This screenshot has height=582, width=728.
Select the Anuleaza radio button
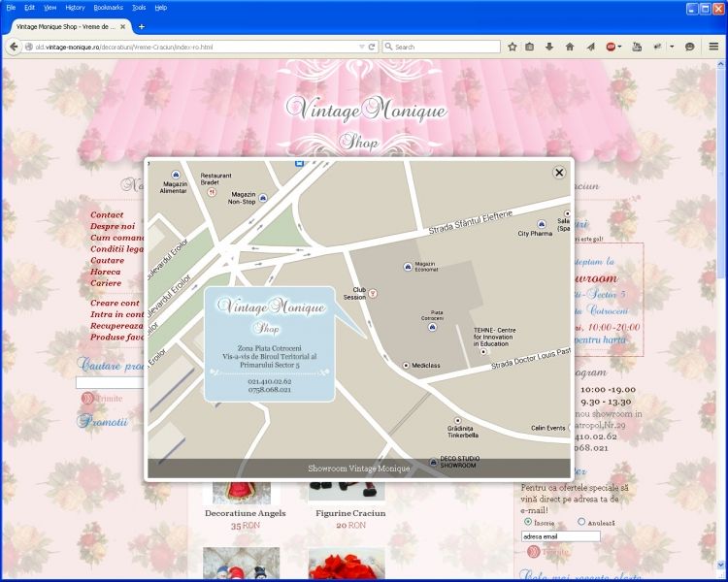coord(581,522)
